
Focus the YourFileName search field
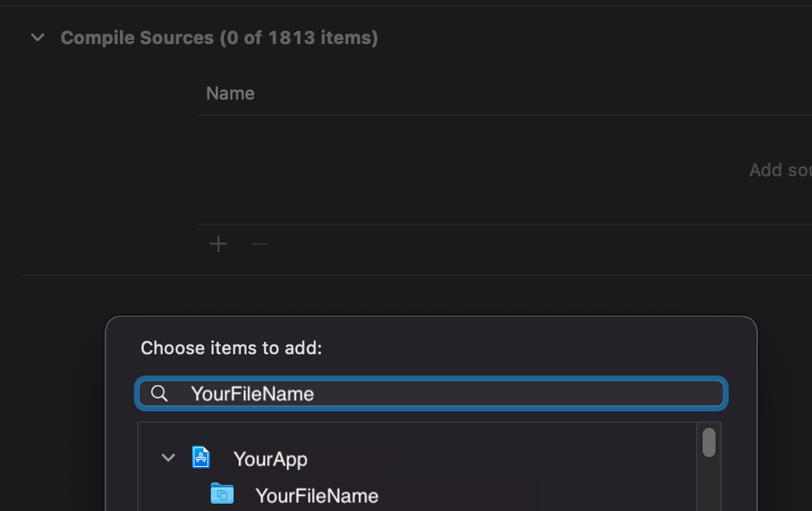tap(431, 394)
